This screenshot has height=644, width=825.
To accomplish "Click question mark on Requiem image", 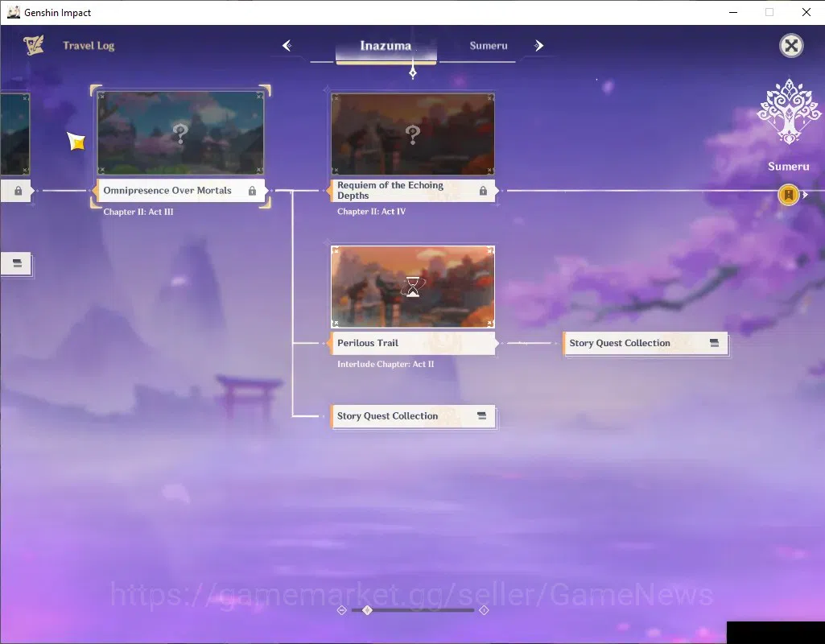I will coord(413,134).
